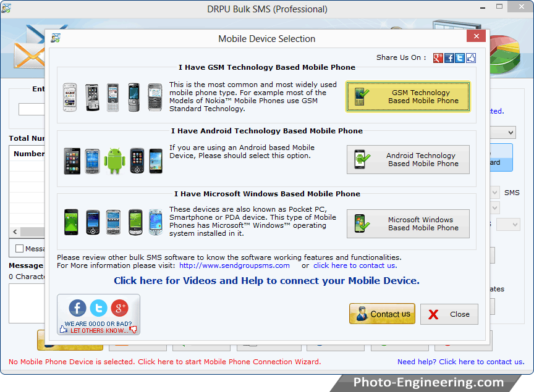This screenshot has width=534, height=392.
Task: Click the large Twitter circle icon in banner
Action: click(x=99, y=308)
